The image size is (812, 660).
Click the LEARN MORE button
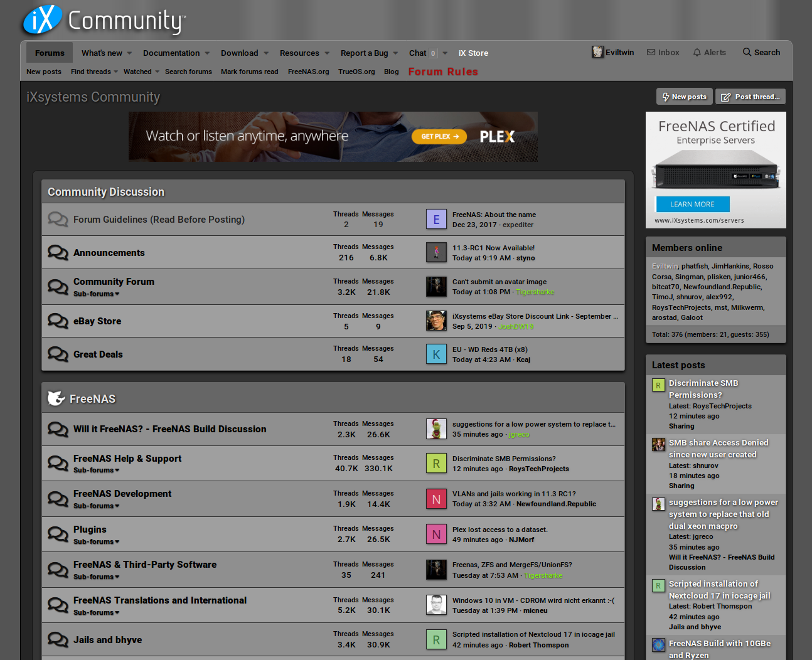(x=692, y=205)
